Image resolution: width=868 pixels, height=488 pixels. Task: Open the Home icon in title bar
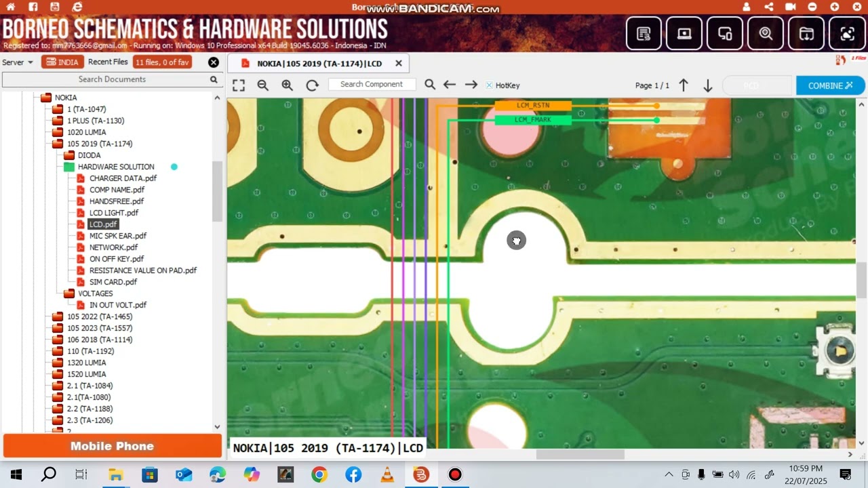10,7
